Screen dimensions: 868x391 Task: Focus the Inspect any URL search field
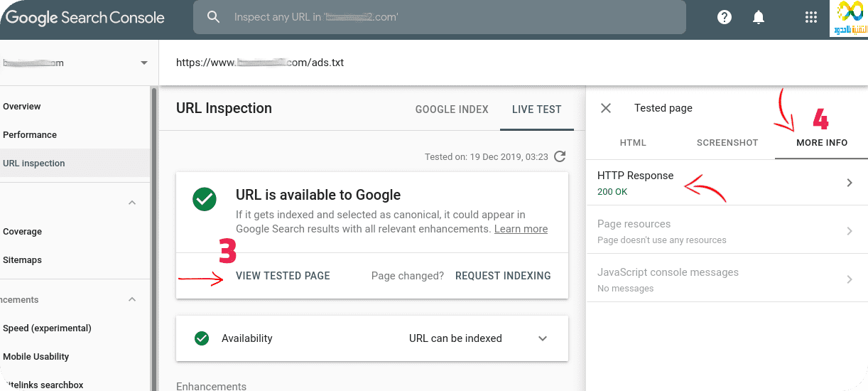(x=440, y=17)
